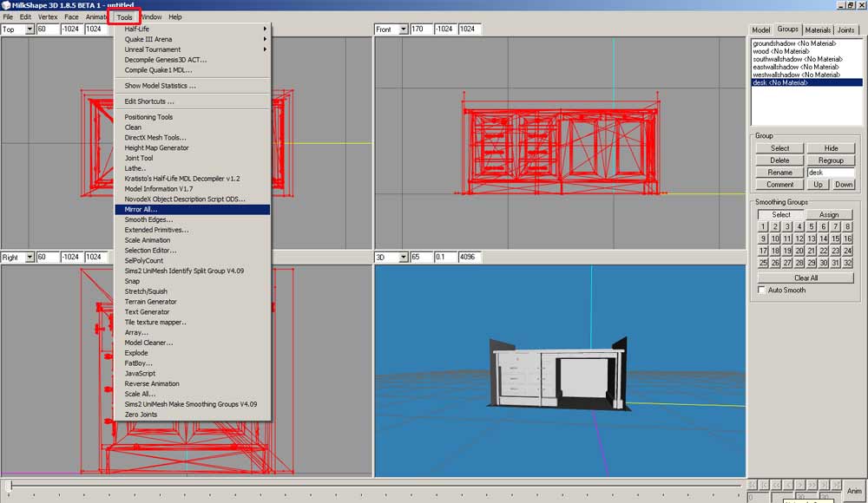Switch to the Materials tab
This screenshot has height=503, width=868.
tap(818, 29)
